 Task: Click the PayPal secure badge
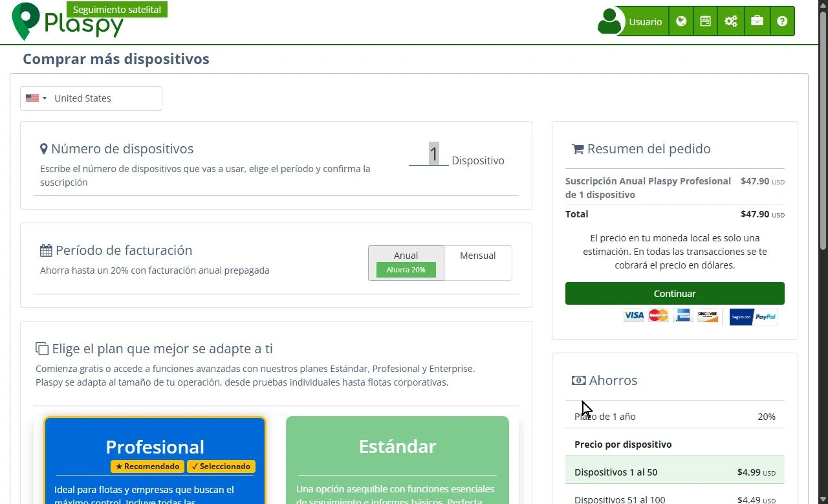click(x=753, y=317)
